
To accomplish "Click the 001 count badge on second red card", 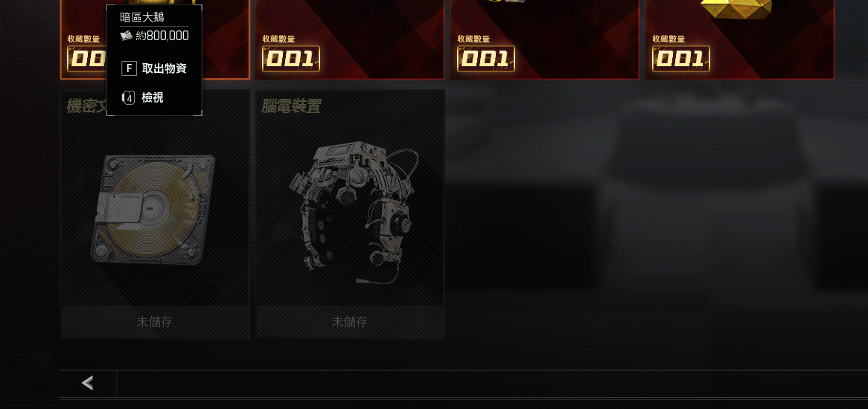I will pos(291,59).
